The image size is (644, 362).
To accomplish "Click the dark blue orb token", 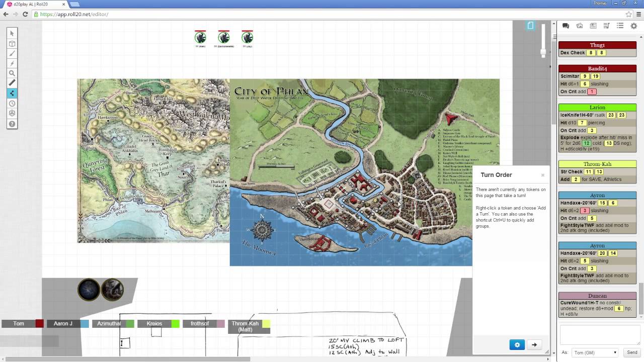I will (89, 290).
